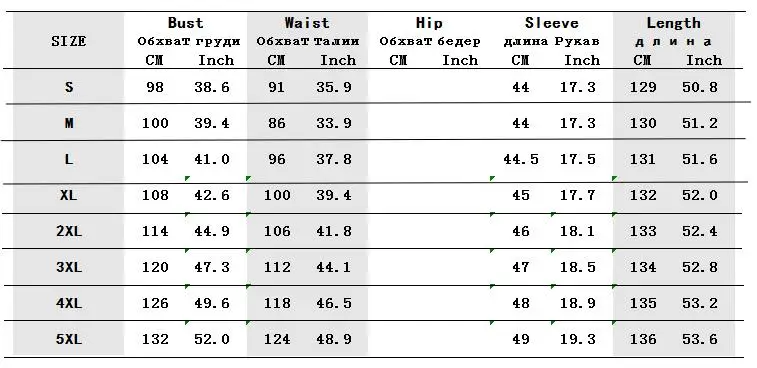This screenshot has width=757, height=368.
Task: Click the length value 53.6 inch
Action: pos(700,339)
